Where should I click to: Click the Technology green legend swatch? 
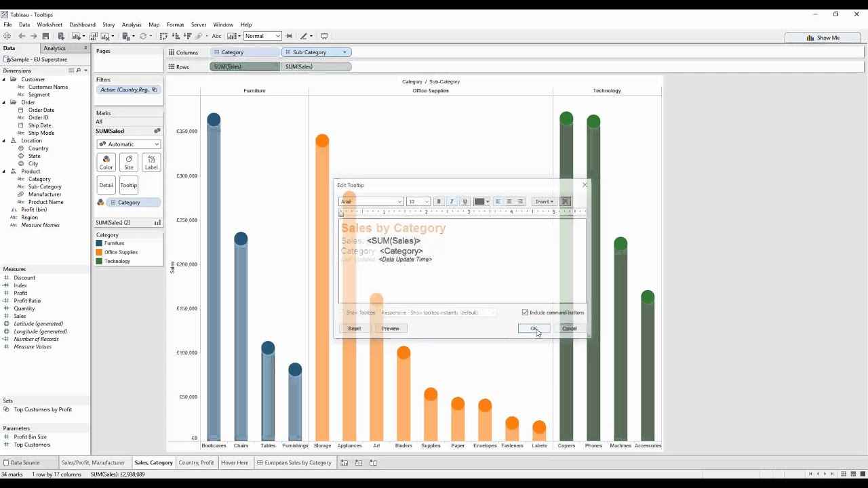coord(99,261)
